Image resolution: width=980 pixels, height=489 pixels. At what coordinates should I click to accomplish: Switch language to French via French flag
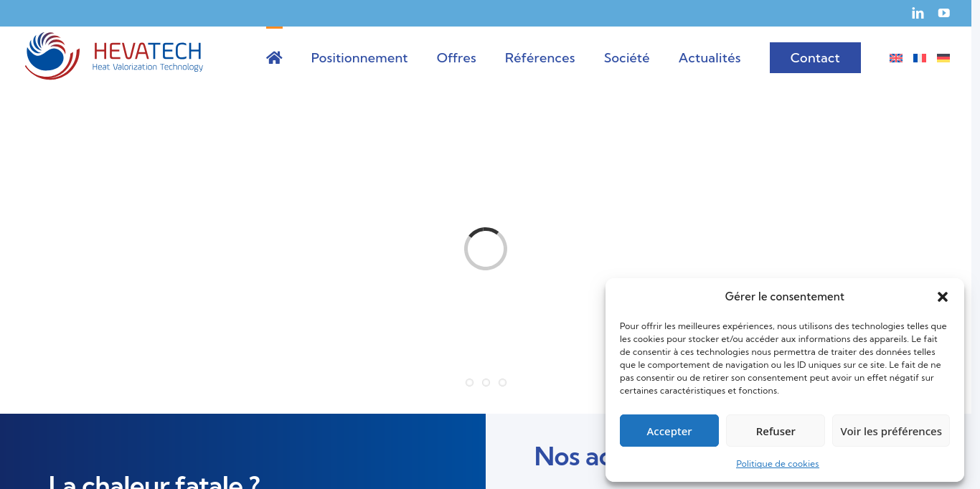920,58
